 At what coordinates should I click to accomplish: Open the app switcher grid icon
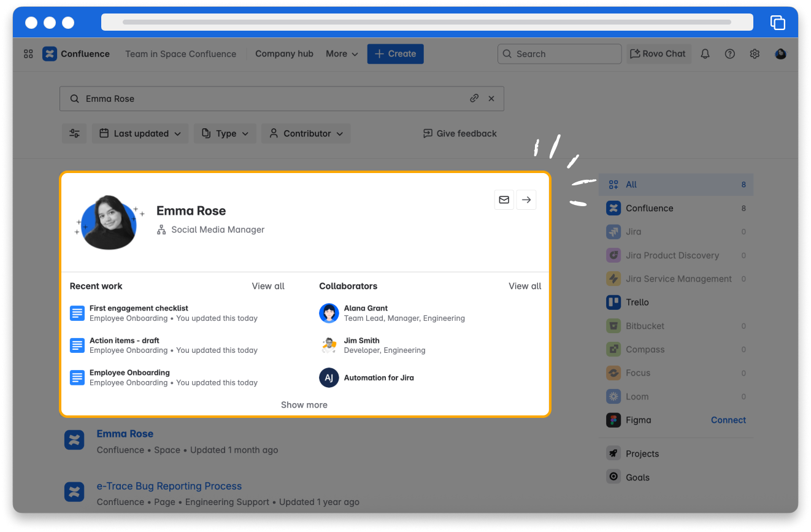28,54
